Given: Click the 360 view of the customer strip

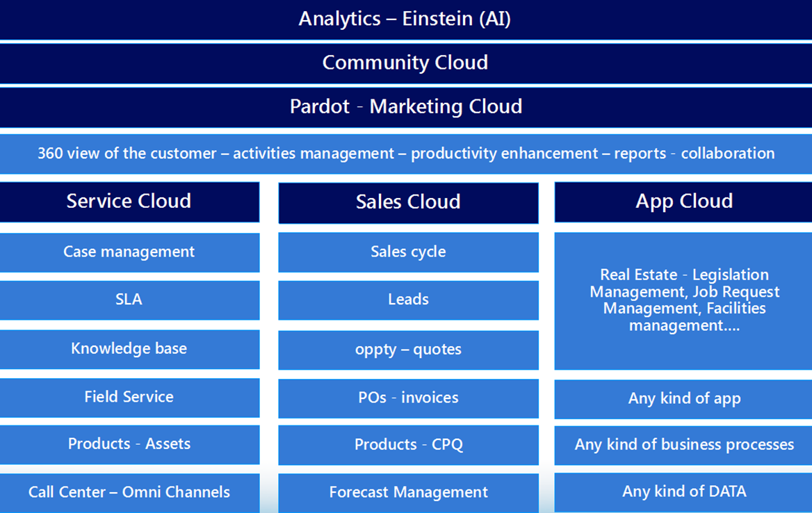Looking at the screenshot, I should pos(405,154).
